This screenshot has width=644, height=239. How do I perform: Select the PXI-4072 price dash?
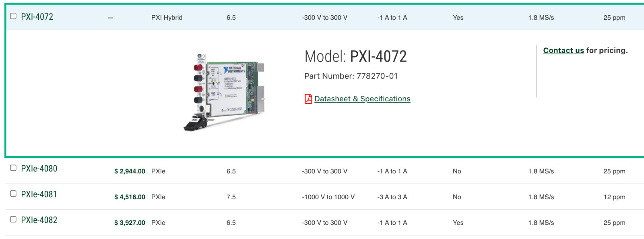111,18
